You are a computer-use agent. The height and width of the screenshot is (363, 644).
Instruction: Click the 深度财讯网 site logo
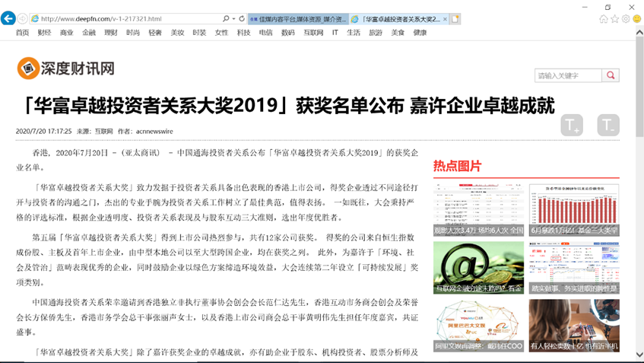[65, 68]
